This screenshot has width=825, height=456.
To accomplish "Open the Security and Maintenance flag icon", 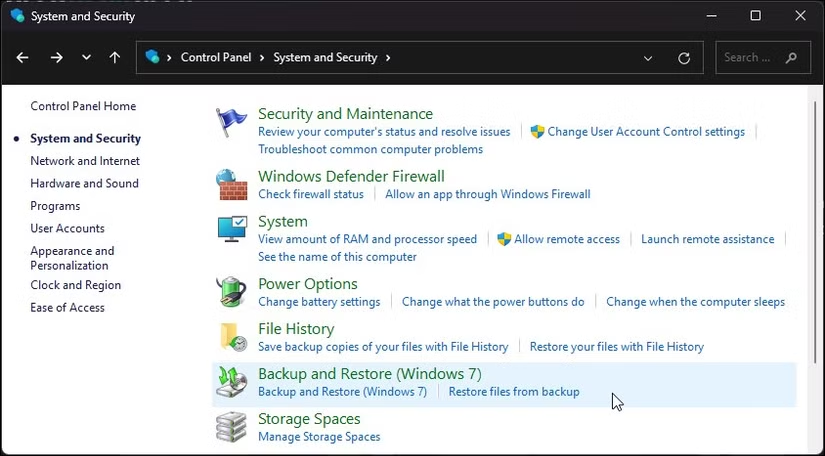I will (231, 122).
